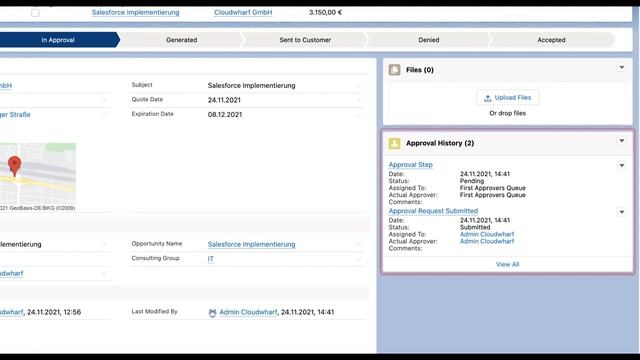The image size is (640, 360).
Task: Click the avatar icon beside Last Modified By
Action: [x=212, y=313]
